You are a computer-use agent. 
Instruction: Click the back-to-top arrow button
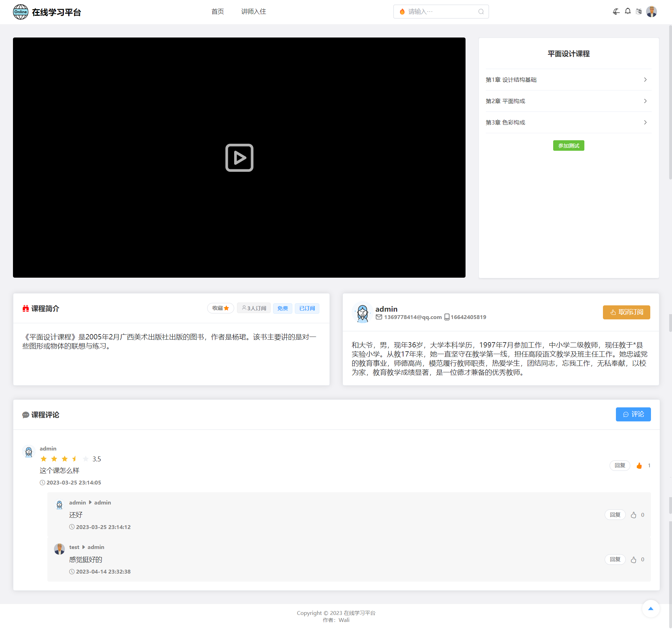(651, 609)
